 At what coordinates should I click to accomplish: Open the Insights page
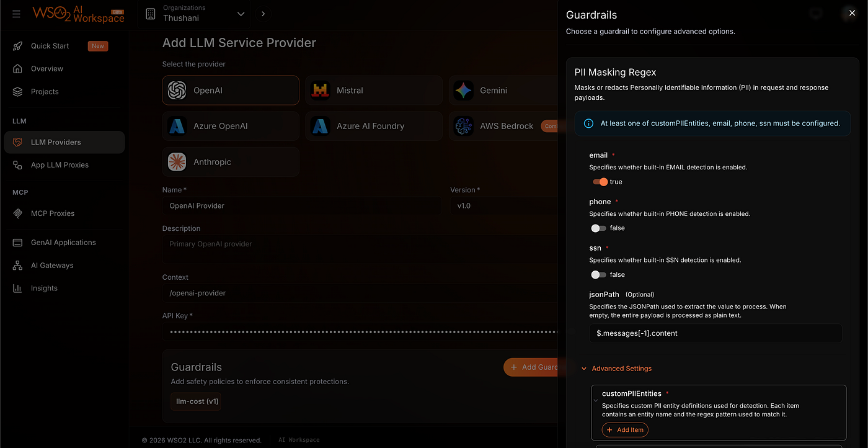pyautogui.click(x=64, y=289)
